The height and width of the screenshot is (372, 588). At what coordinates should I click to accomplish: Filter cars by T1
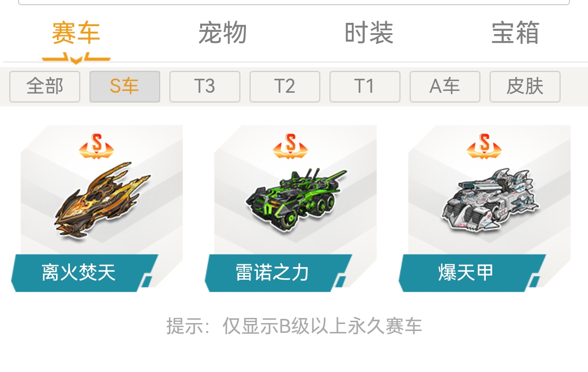pos(365,86)
